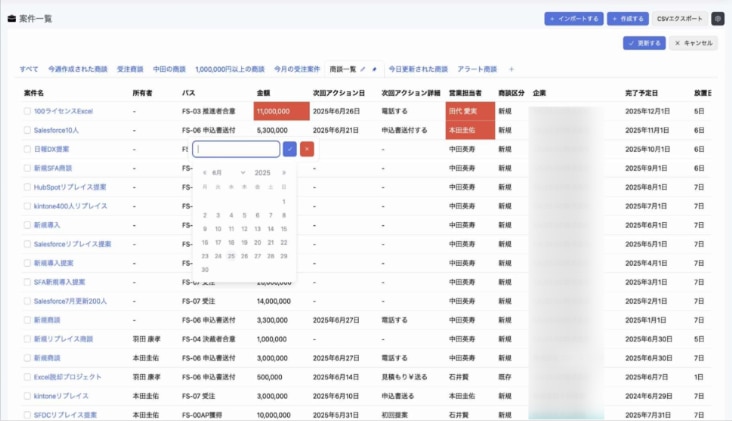Add a new view tab with plus icon

[x=511, y=69]
